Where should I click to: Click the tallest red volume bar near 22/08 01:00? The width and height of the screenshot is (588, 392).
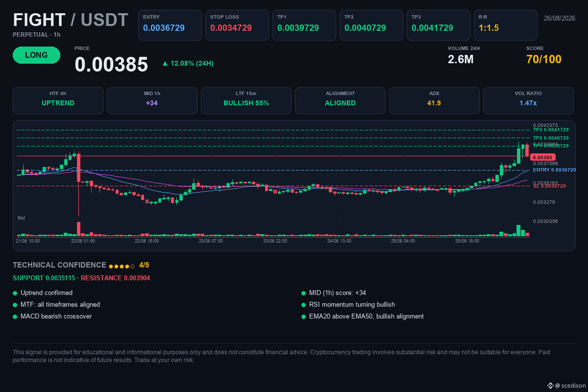78,229
